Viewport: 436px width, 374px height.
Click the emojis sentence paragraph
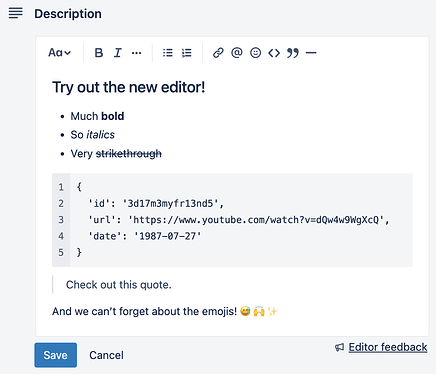tap(165, 311)
